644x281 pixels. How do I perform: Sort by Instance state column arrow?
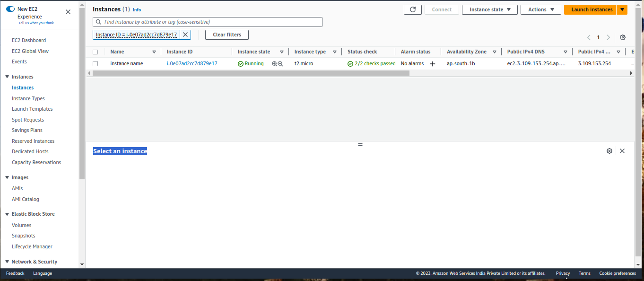(282, 52)
